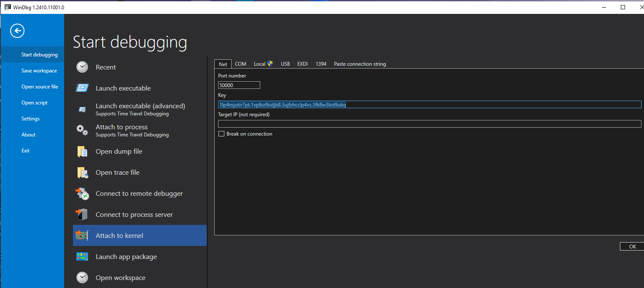Focus the Target IP field
The width and height of the screenshot is (644, 288).
click(x=429, y=124)
